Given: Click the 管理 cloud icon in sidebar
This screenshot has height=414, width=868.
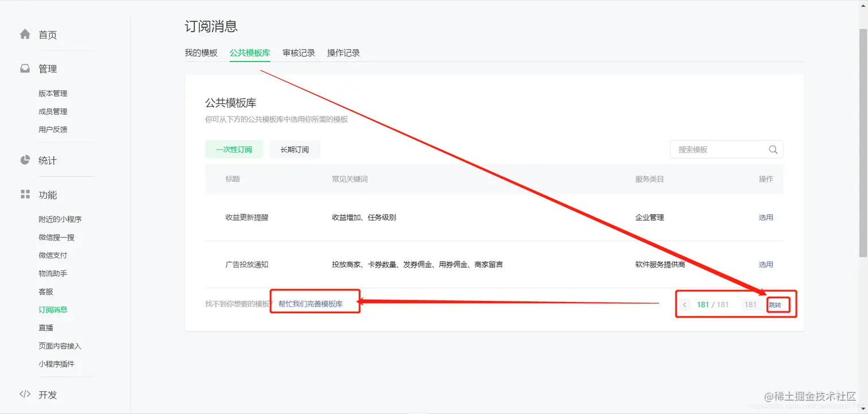Looking at the screenshot, I should pos(25,68).
